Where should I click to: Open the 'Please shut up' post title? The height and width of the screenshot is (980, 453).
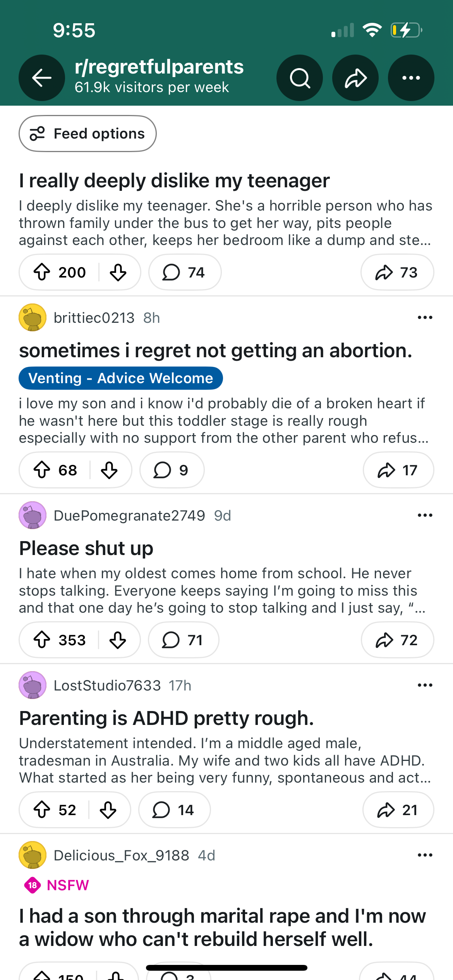coord(86,548)
